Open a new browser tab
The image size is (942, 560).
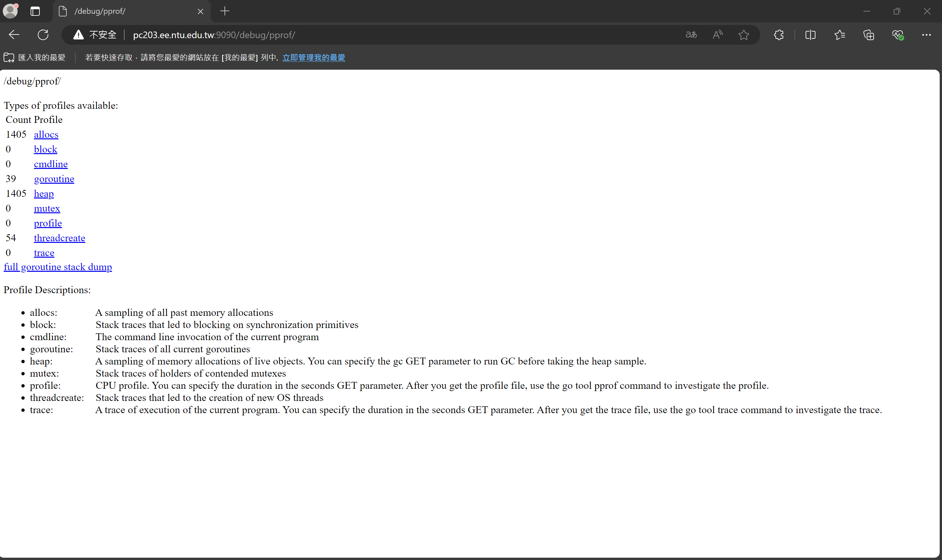(224, 11)
